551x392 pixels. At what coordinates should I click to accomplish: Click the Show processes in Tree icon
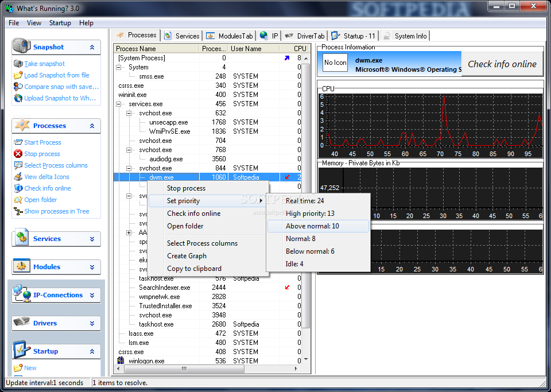18,211
